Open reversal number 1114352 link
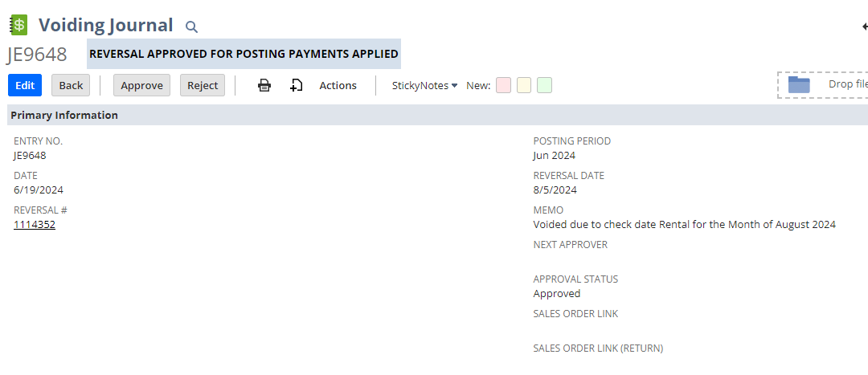 [x=35, y=225]
